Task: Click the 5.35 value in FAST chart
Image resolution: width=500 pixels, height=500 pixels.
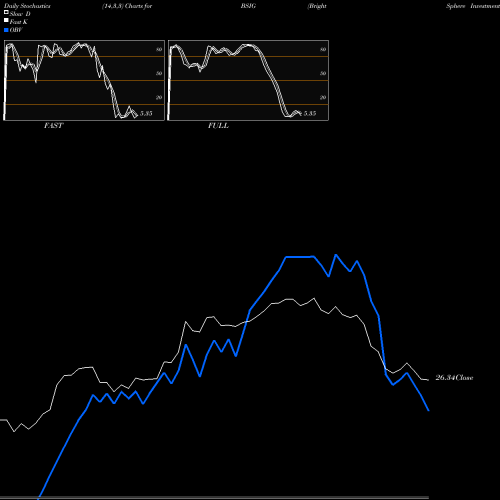Action: [146, 113]
